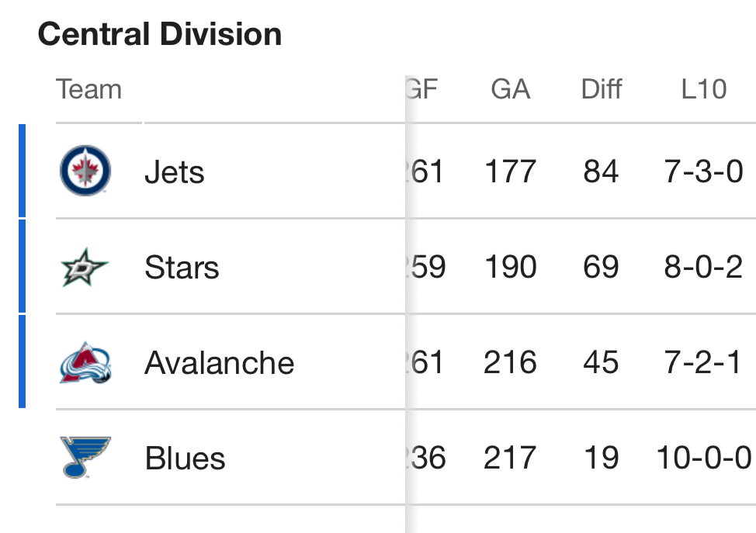Click the Blues L10 record 10-0-0

[703, 458]
